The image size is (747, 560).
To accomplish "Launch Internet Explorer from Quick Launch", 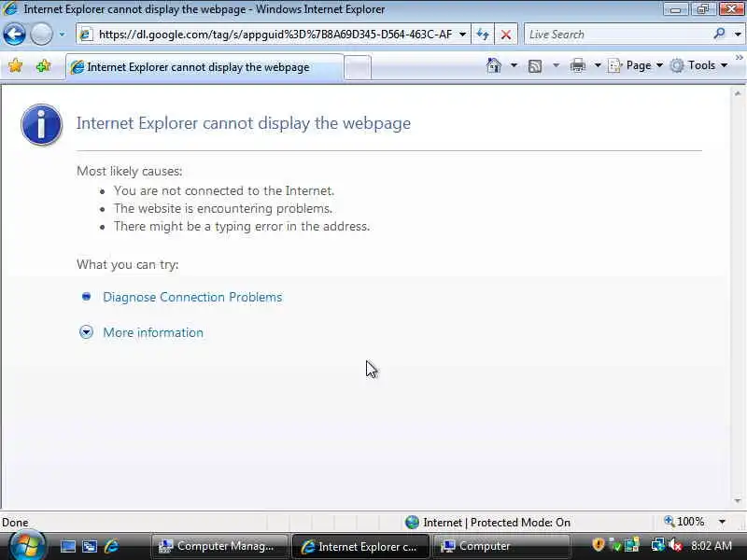I will [111, 546].
